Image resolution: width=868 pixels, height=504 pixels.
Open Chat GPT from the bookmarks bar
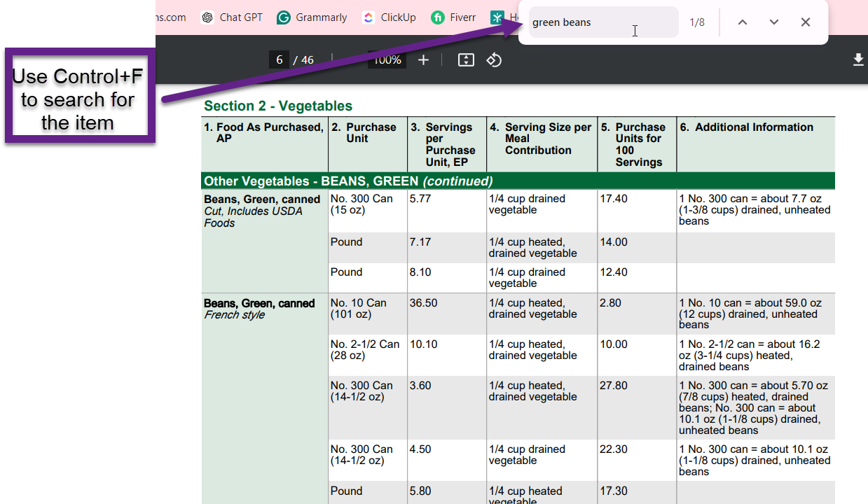(232, 17)
